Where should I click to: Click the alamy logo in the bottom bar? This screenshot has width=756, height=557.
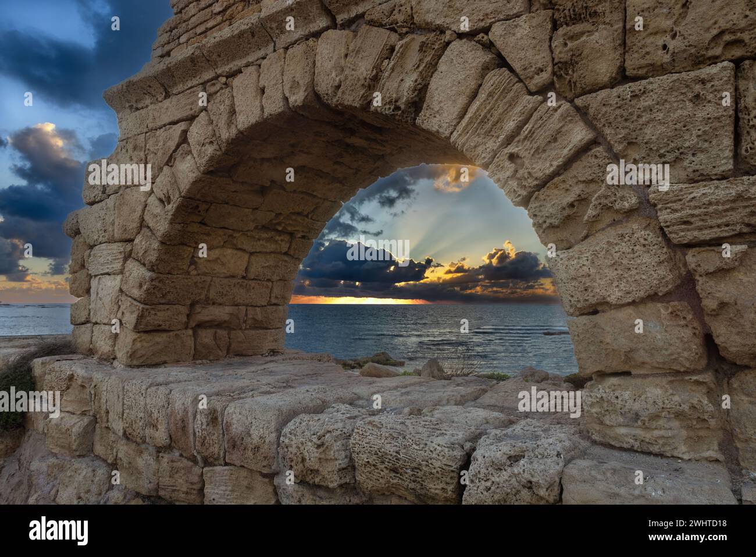[59, 530]
